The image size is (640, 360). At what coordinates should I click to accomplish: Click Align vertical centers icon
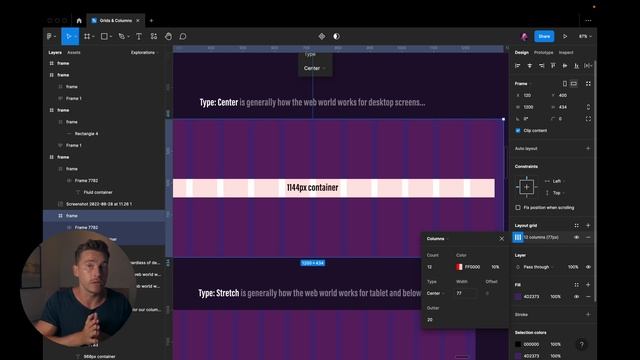(565, 66)
